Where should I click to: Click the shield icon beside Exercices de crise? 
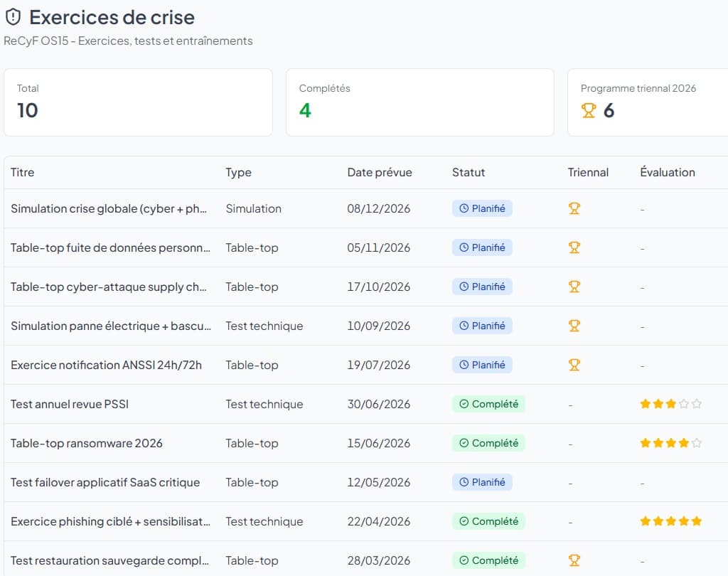tap(13, 17)
